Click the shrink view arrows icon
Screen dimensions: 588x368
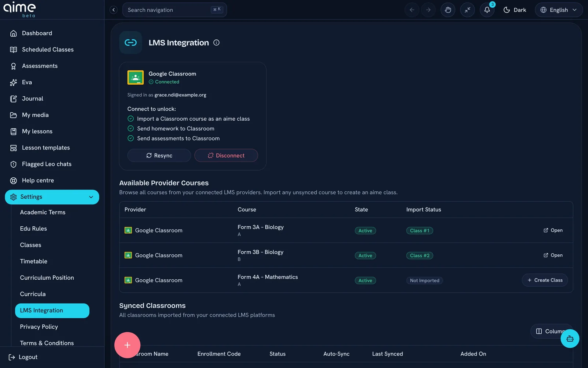click(467, 10)
